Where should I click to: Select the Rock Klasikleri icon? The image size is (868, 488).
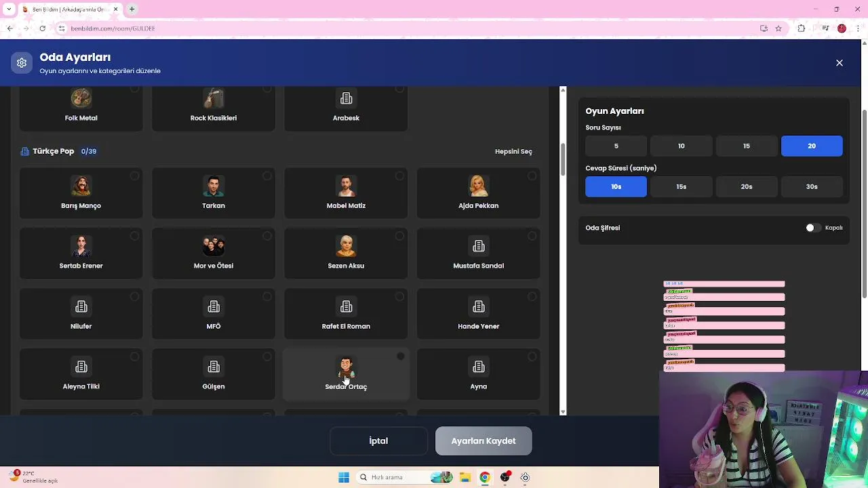[x=214, y=98]
